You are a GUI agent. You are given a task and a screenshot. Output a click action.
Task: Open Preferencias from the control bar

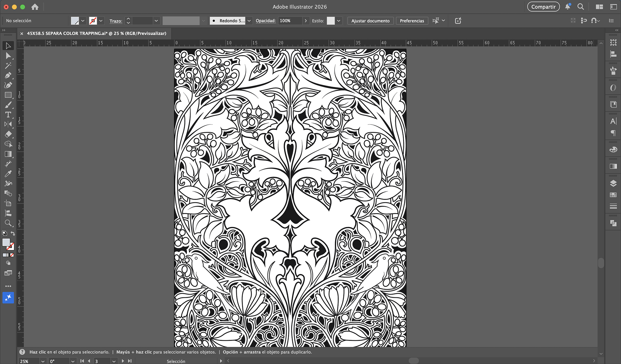pos(412,21)
